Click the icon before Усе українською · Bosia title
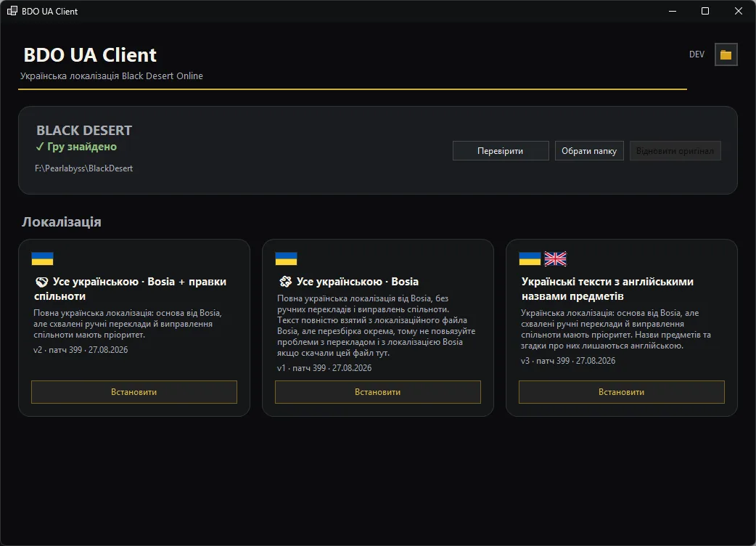The image size is (756, 546). click(285, 282)
